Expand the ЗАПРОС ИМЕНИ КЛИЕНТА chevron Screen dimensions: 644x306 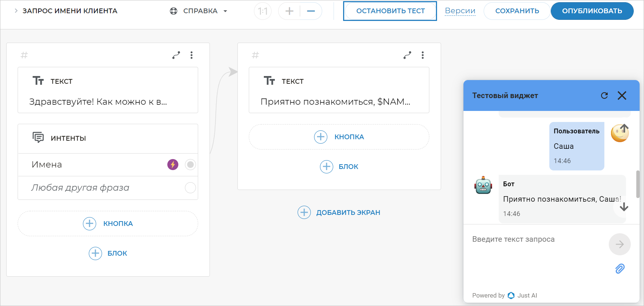[x=16, y=11]
